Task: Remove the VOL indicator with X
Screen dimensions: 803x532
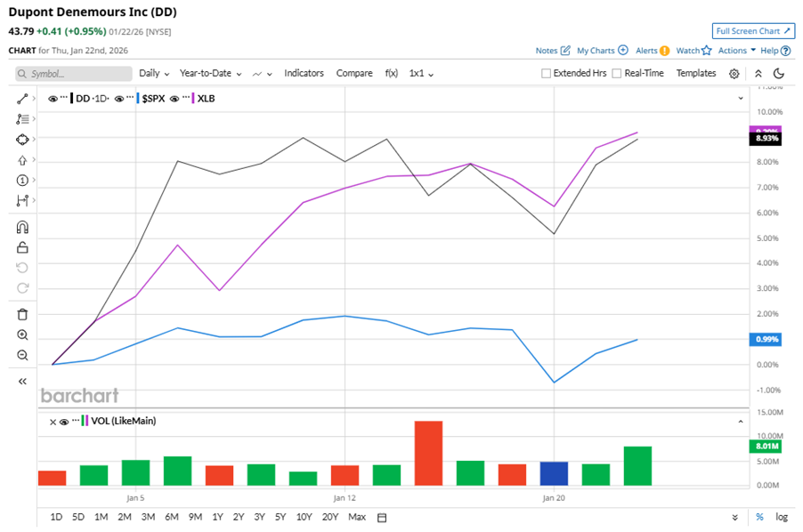Action: (x=53, y=422)
